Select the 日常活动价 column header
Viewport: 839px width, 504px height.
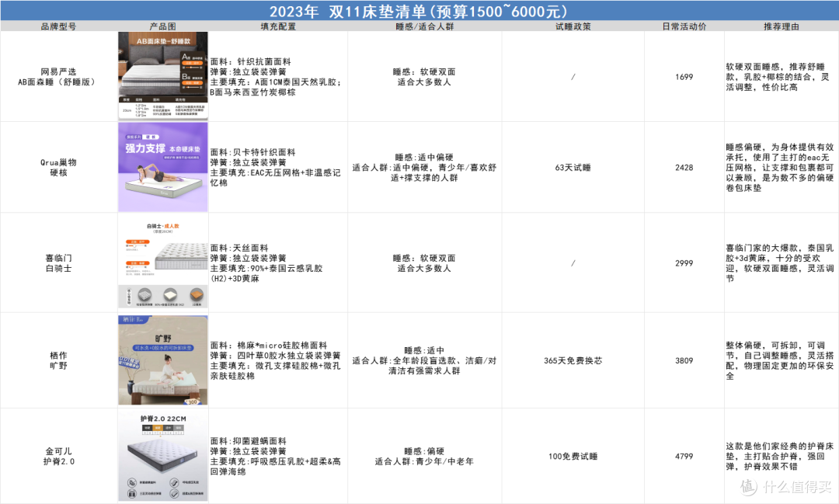point(684,26)
